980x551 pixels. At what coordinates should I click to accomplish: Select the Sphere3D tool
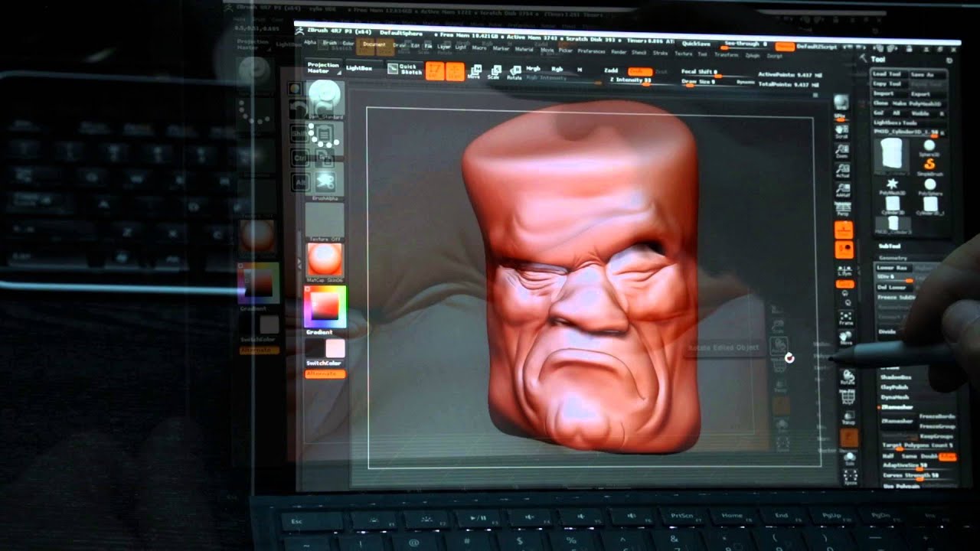[x=929, y=149]
